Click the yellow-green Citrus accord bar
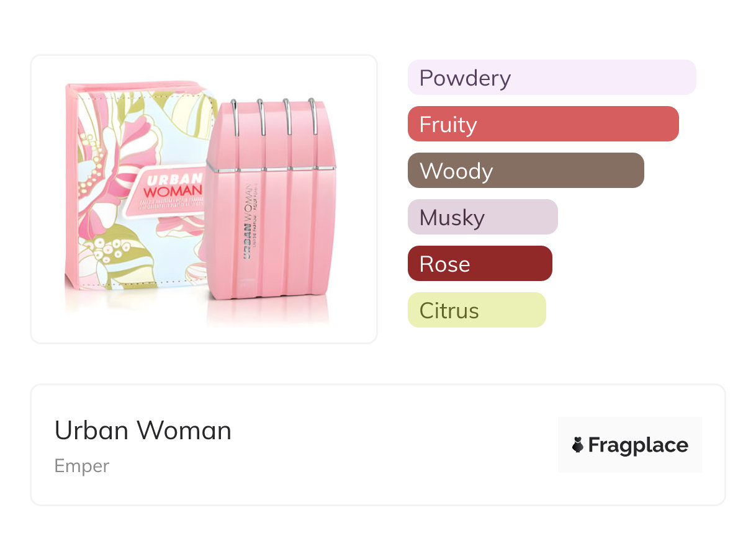 click(x=476, y=310)
